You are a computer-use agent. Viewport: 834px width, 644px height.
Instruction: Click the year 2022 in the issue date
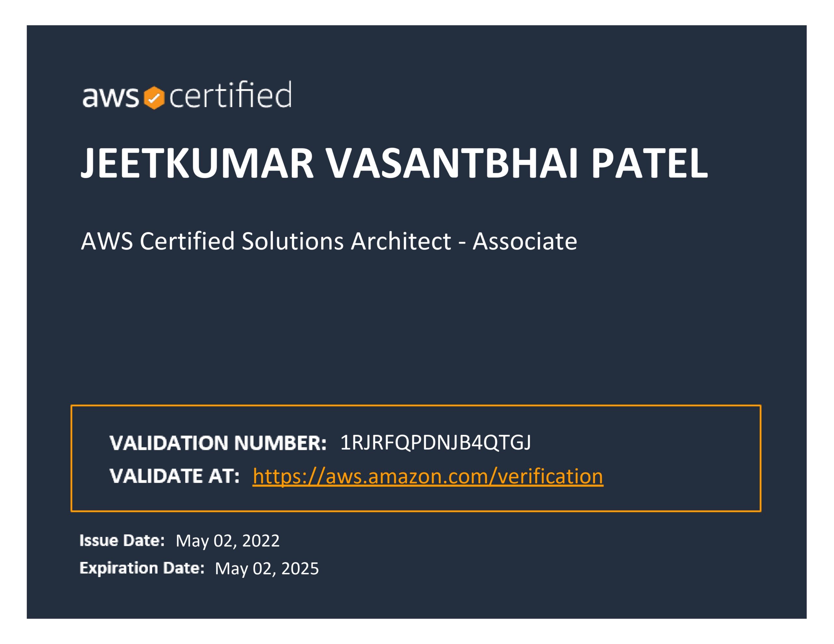coord(261,541)
